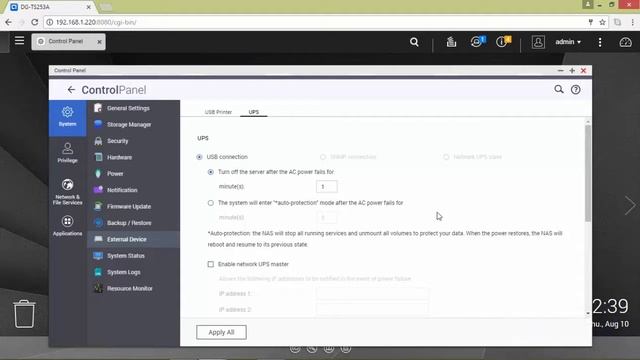
Task: Maximize the Control Panel window
Action: click(x=572, y=71)
